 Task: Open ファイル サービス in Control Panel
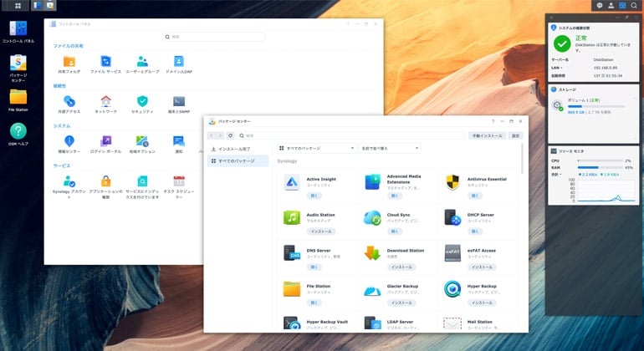(105, 62)
